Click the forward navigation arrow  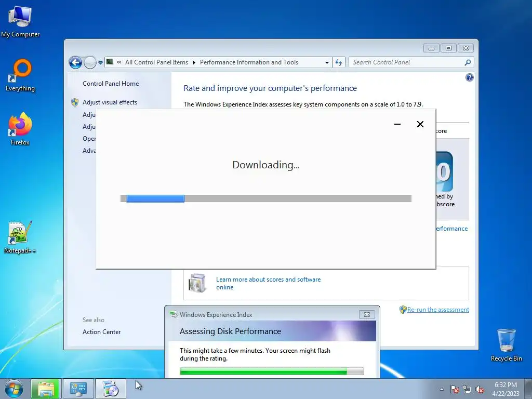coord(90,62)
